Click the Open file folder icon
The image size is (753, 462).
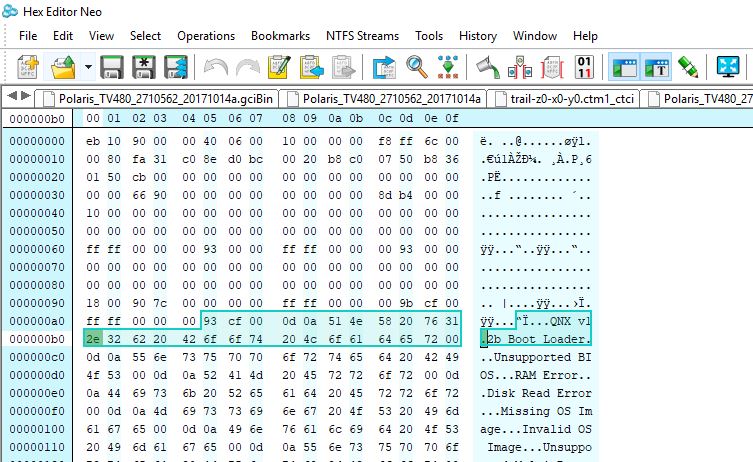63,68
